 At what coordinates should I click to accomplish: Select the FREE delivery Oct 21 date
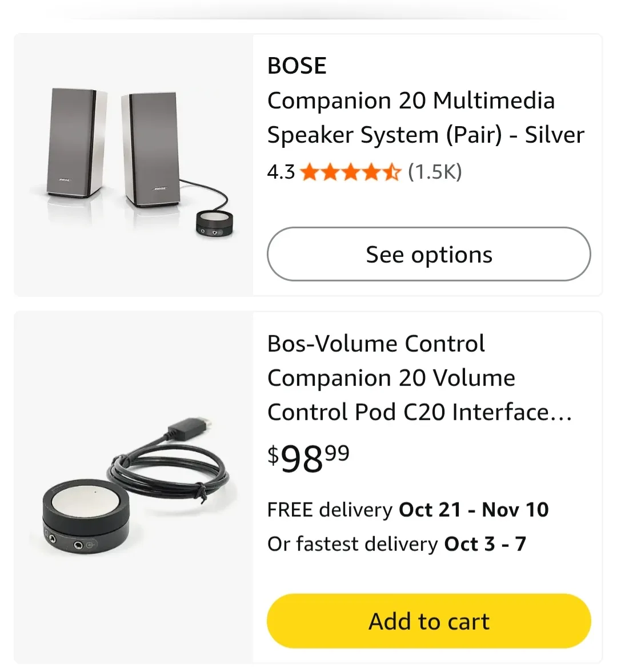(407, 509)
